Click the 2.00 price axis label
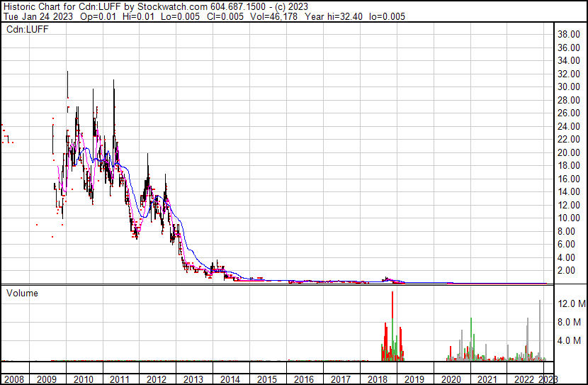 (x=567, y=271)
